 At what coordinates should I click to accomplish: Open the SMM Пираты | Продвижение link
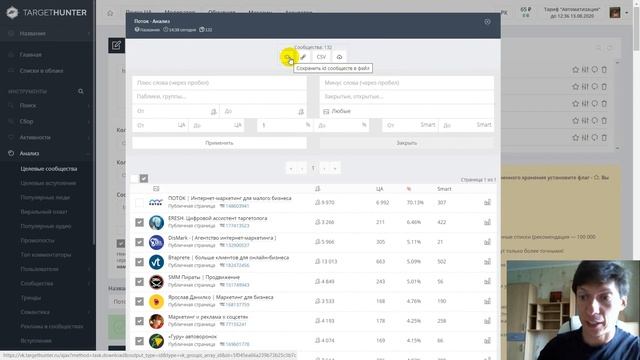click(204, 278)
